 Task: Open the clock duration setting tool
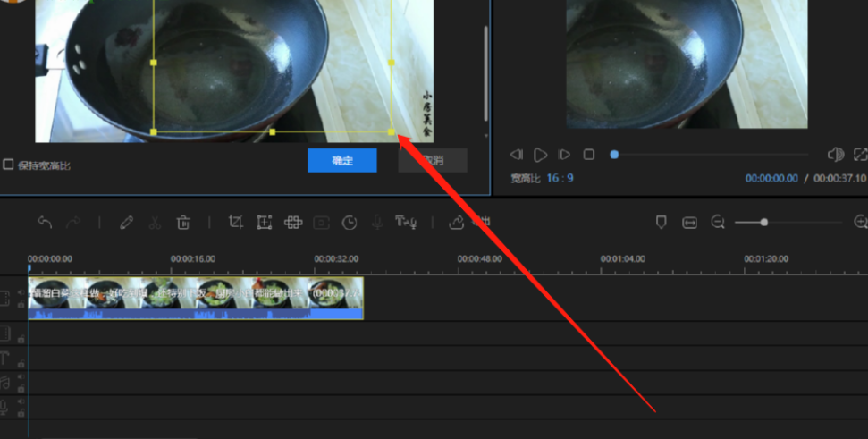click(350, 223)
